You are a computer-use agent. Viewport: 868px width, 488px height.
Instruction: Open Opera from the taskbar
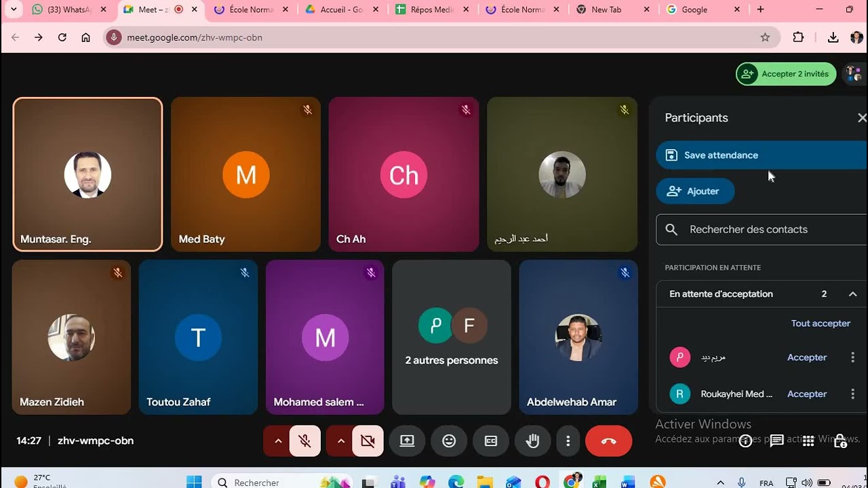[x=542, y=482]
